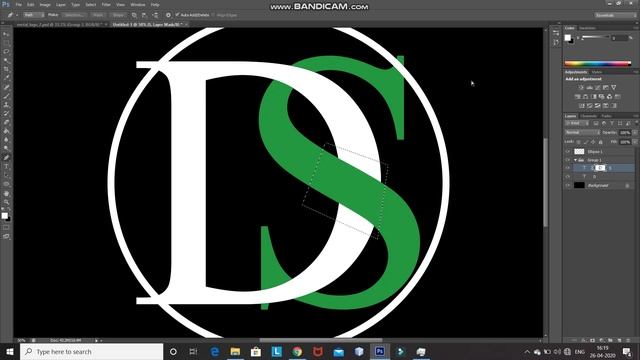Show hidden system tray icons

(527, 352)
